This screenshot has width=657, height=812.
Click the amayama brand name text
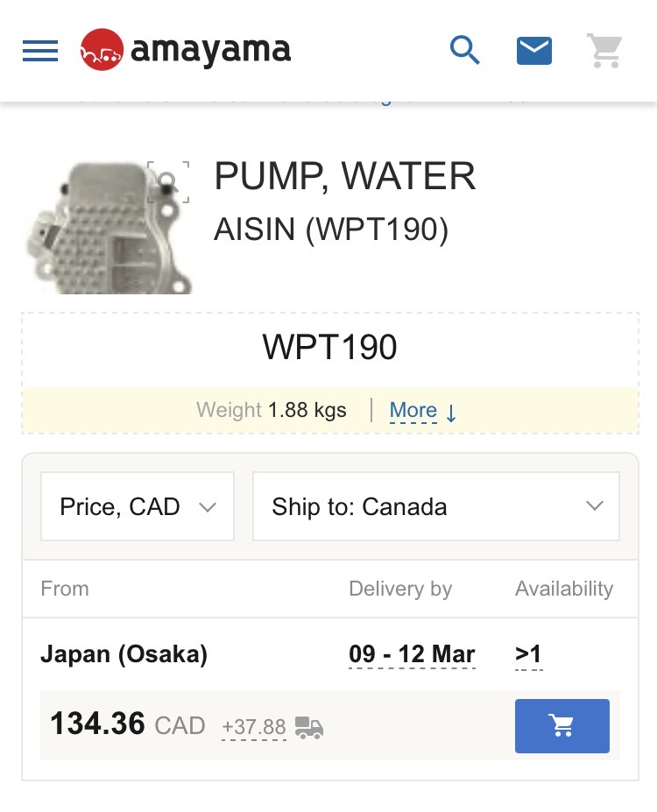click(x=210, y=50)
